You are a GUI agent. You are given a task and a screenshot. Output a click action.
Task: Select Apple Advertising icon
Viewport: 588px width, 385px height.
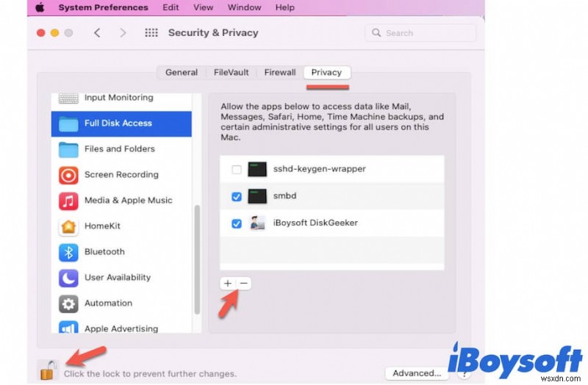68,327
